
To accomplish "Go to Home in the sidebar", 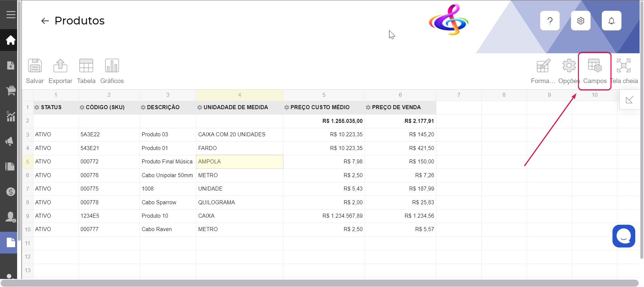I will click(x=10, y=40).
